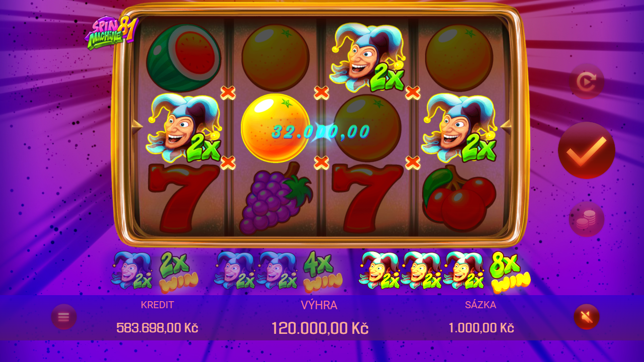This screenshot has height=362, width=644.
Task: Open the coin stack bet settings
Action: 587,219
